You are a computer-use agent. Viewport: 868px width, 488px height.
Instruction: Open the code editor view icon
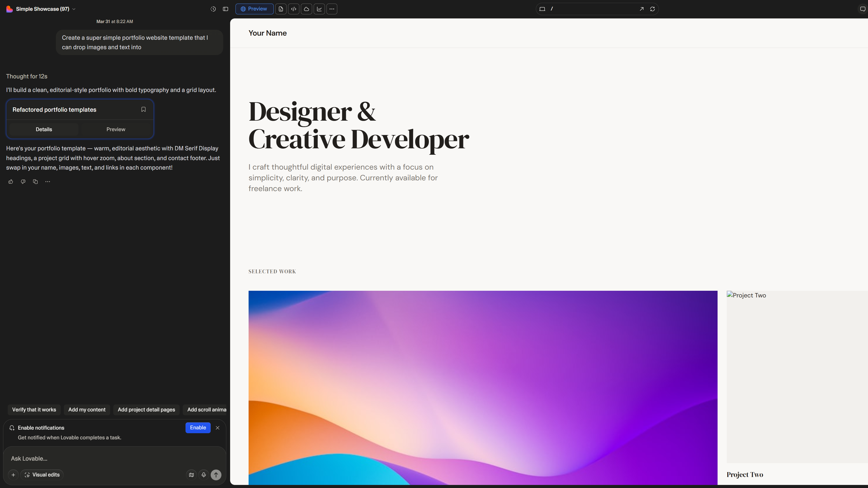click(293, 9)
